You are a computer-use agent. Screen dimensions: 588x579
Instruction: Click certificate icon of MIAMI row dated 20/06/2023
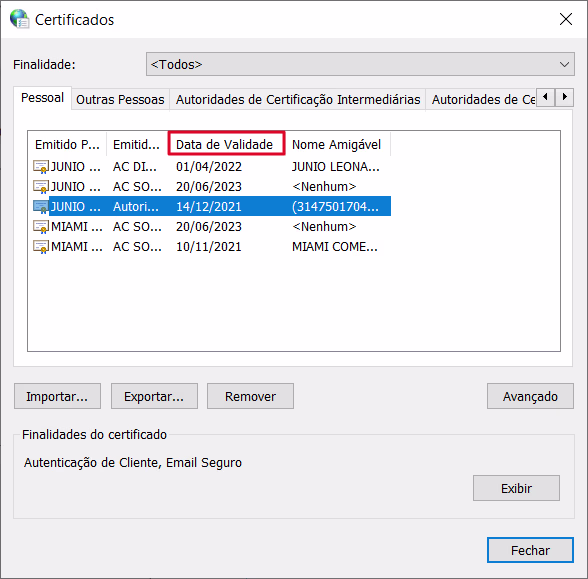(41, 226)
